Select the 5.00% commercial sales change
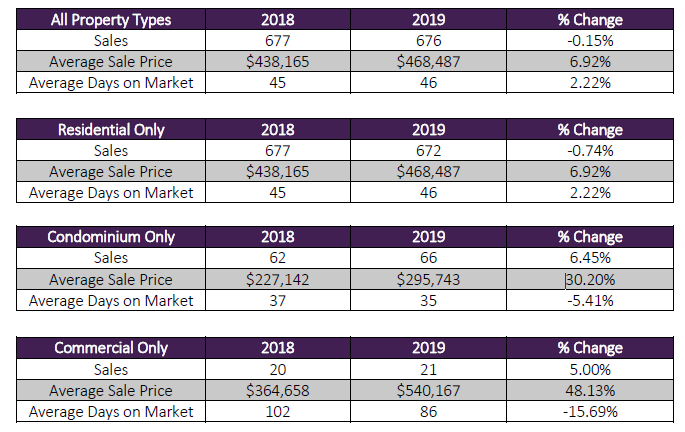Screen dimensions: 685x432 coord(589,369)
